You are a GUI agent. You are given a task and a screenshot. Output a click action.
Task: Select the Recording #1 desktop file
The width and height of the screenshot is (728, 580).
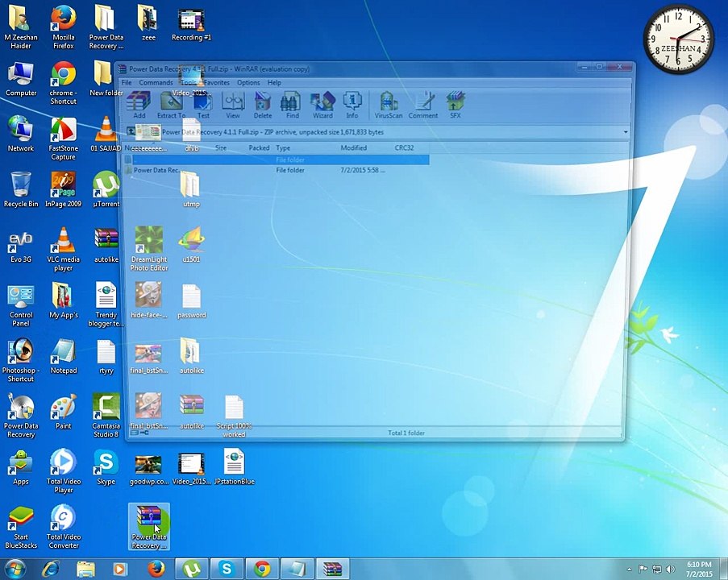click(191, 24)
